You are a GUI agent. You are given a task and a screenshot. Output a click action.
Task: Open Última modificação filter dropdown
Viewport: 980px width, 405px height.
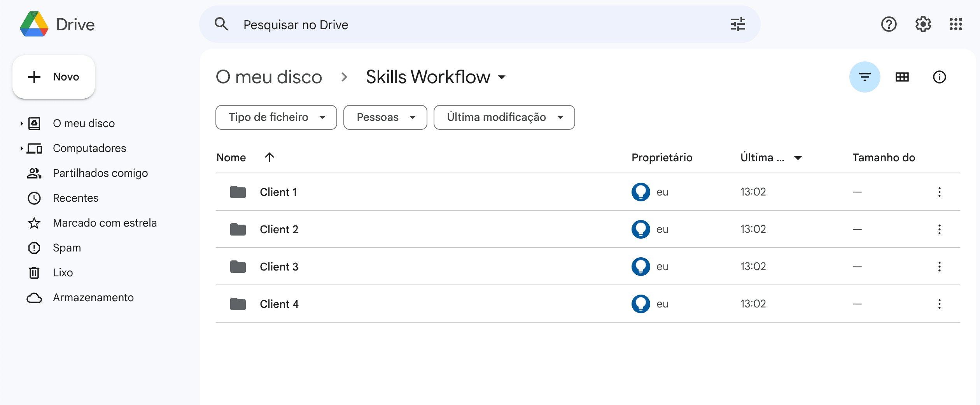pos(504,117)
